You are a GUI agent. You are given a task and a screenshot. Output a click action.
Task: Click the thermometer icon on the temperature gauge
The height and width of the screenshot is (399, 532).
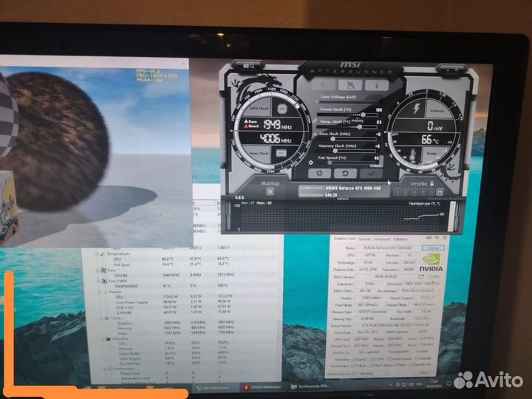412,155
